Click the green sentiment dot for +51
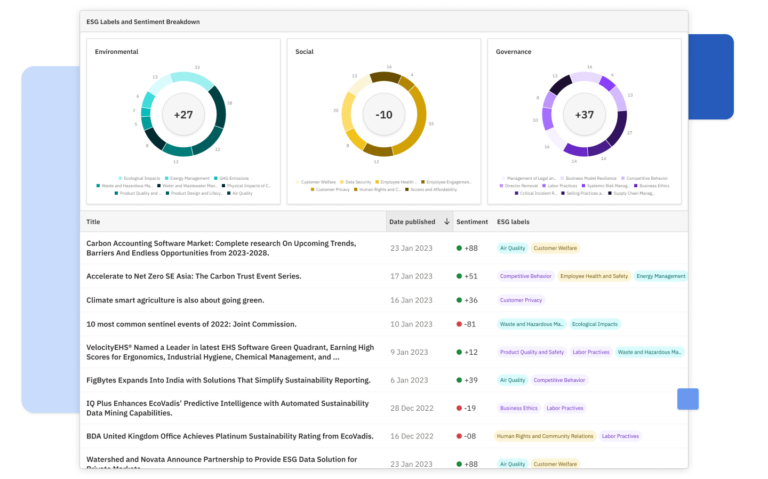 coord(459,276)
